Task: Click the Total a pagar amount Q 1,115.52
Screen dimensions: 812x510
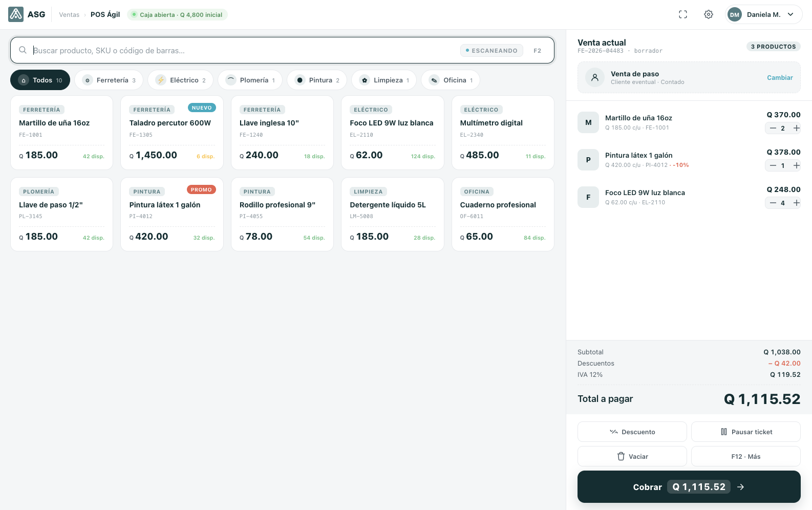Action: (762, 399)
